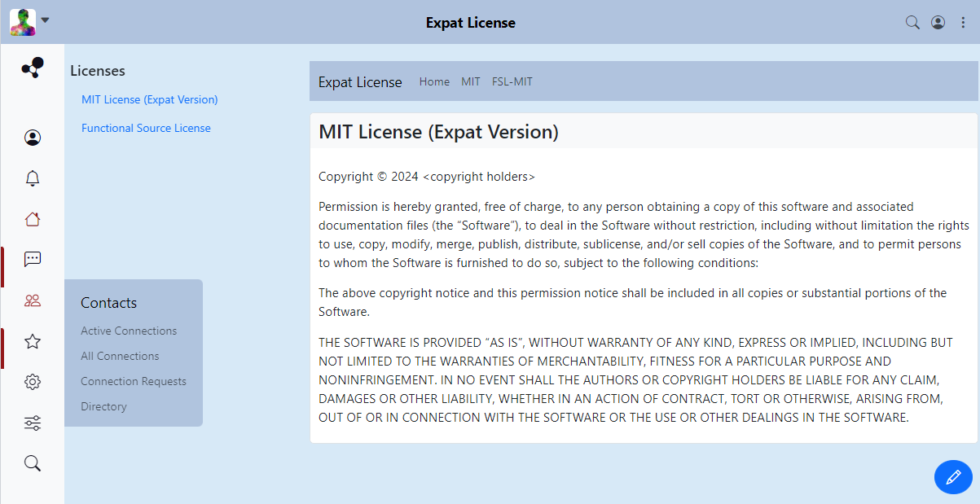The image size is (980, 504).
Task: Open Functional Source License link
Action: click(x=146, y=128)
